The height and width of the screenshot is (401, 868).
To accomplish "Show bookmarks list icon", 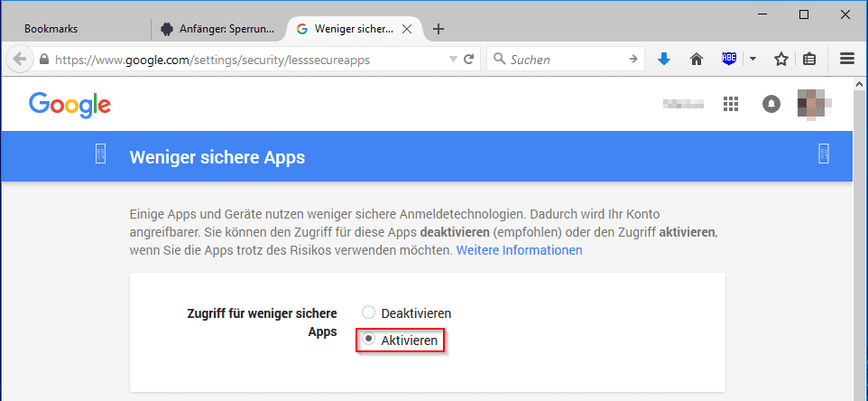I will (809, 60).
